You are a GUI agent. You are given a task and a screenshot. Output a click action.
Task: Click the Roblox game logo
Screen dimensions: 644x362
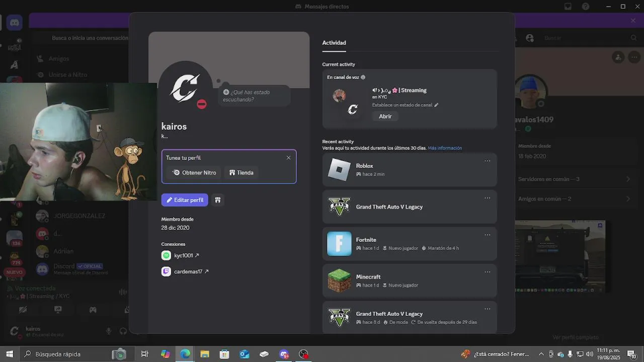[339, 169]
